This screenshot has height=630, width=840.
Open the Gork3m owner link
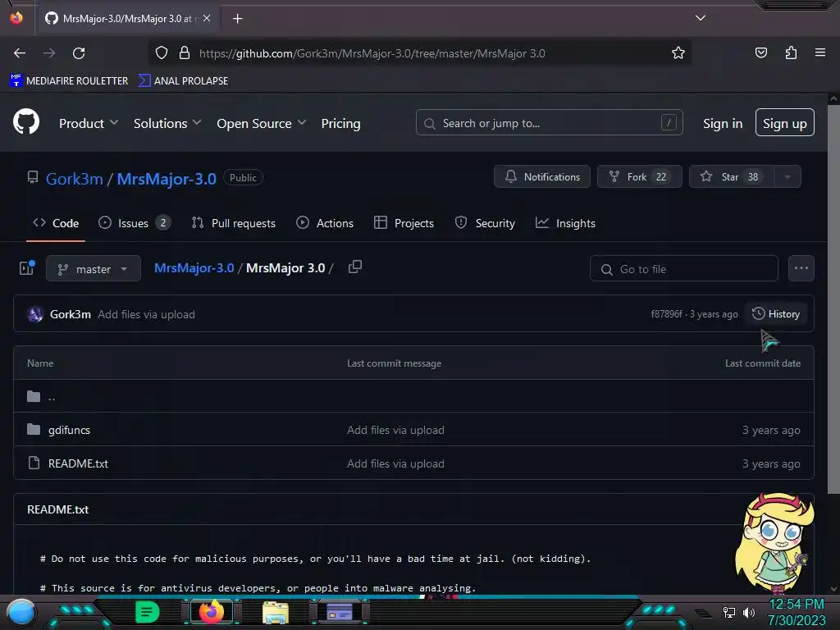pos(75,178)
